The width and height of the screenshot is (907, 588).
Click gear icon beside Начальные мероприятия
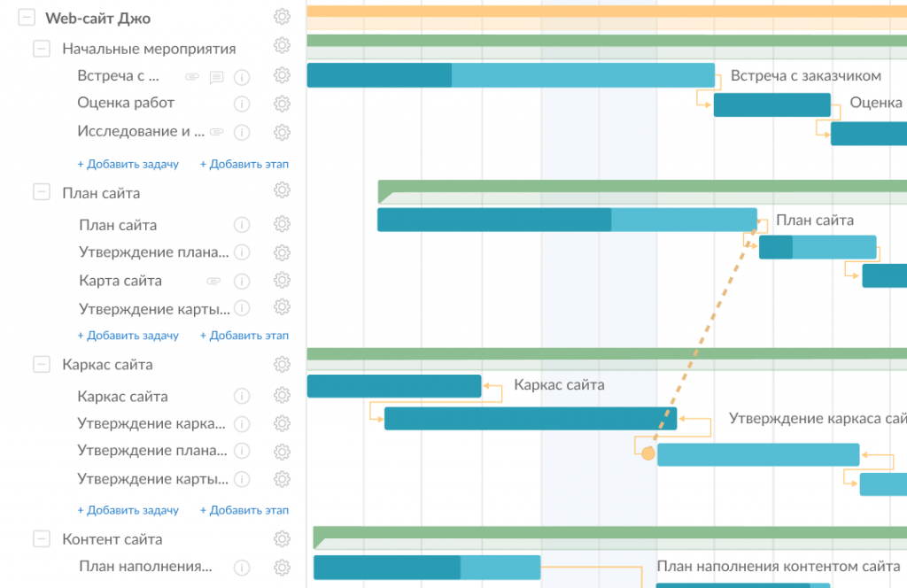coord(282,46)
